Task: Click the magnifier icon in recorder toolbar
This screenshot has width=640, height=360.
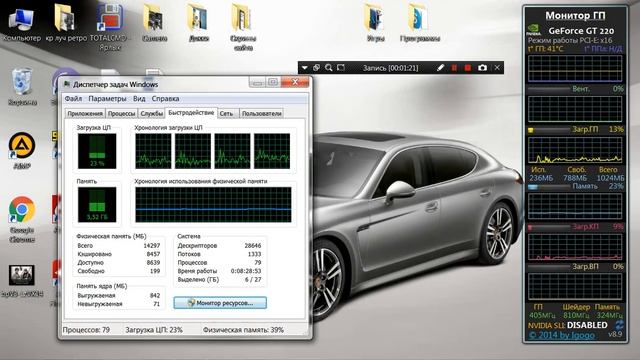Action: [x=329, y=68]
